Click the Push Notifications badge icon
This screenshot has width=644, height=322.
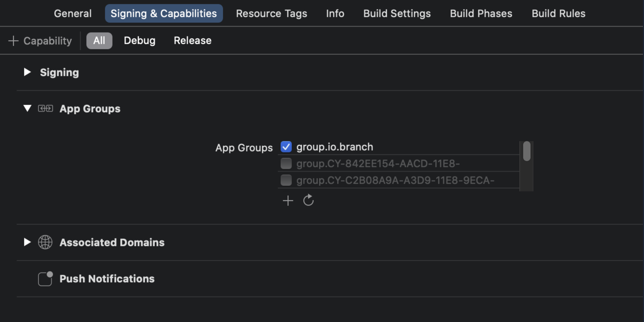(46, 278)
